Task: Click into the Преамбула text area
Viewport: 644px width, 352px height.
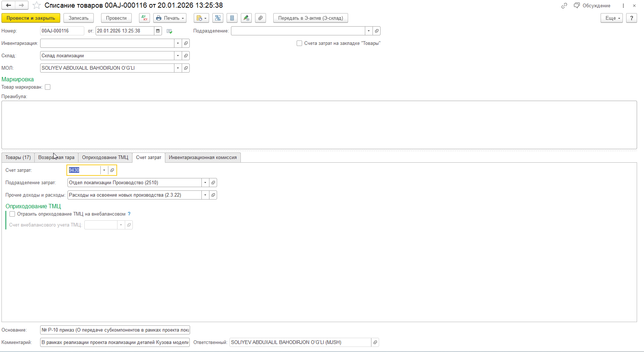Action: tap(319, 125)
